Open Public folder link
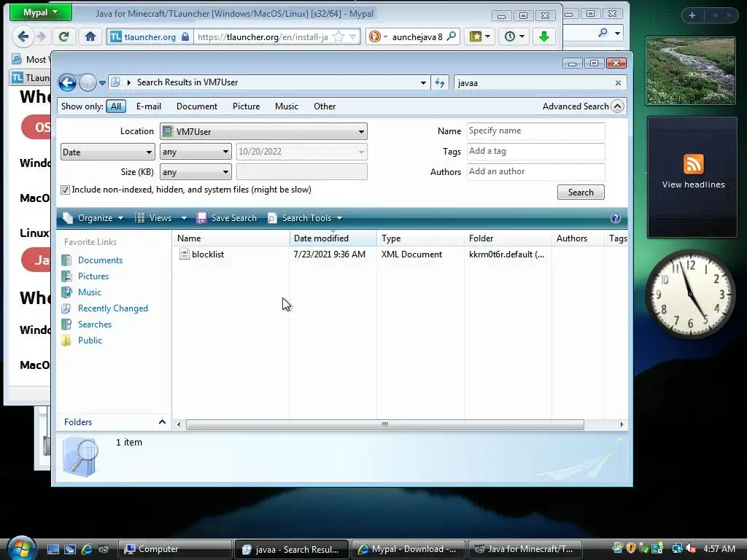This screenshot has width=747, height=560. [90, 341]
